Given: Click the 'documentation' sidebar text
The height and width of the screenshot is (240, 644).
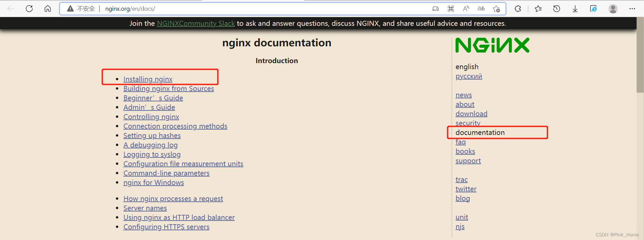Looking at the screenshot, I should click(480, 133).
